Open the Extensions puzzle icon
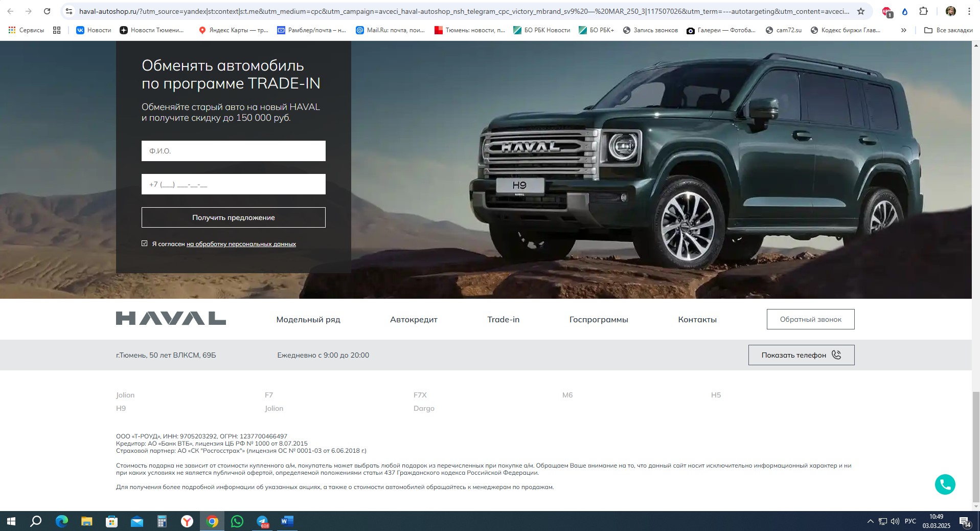Screen dimensions: 980x531 pos(923,11)
